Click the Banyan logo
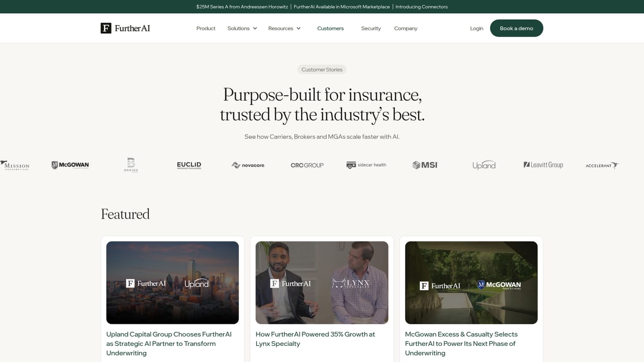Image resolution: width=644 pixels, height=362 pixels. 131,165
